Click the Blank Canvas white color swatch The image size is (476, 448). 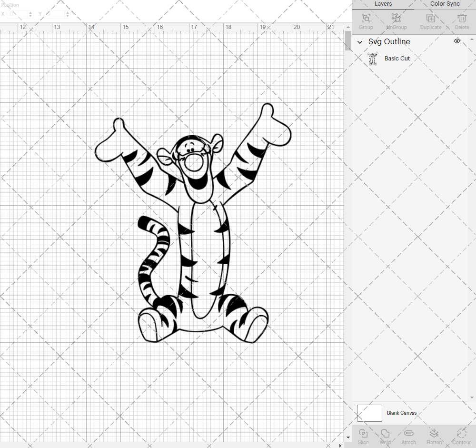click(x=369, y=413)
